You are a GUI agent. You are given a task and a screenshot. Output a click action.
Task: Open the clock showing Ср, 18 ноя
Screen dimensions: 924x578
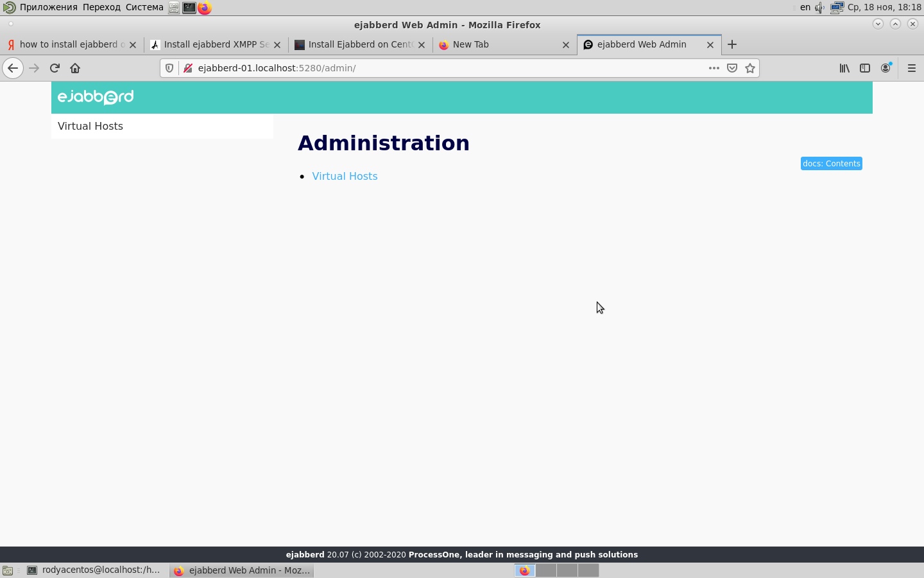point(884,8)
